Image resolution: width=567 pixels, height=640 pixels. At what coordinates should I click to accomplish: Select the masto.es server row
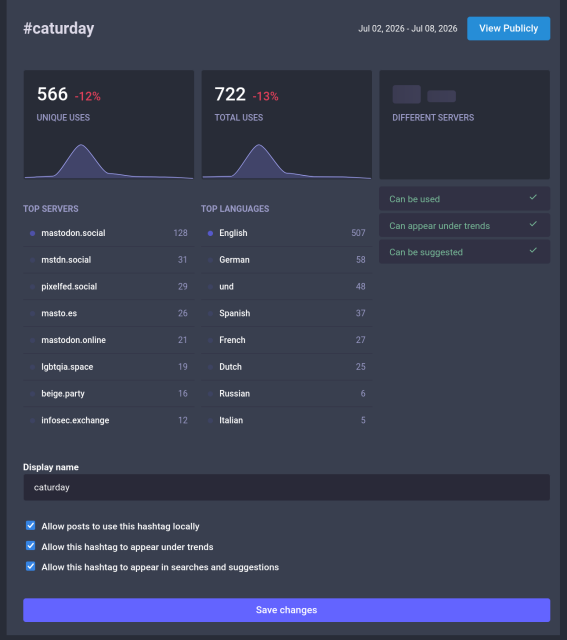pos(109,313)
